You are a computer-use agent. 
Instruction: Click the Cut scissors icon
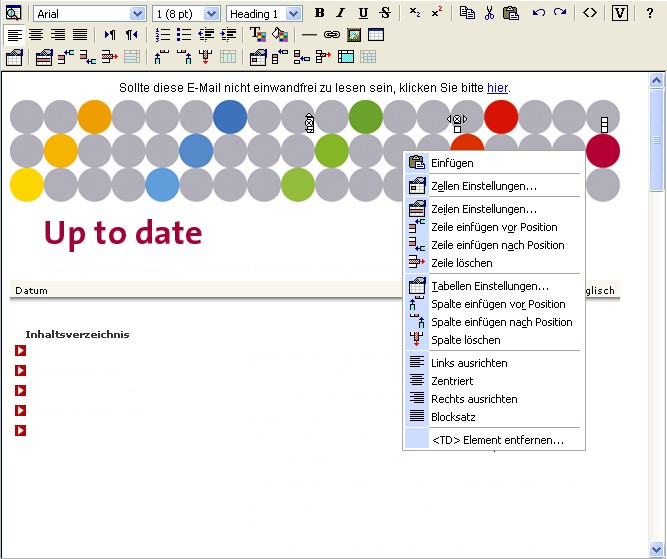pos(489,13)
